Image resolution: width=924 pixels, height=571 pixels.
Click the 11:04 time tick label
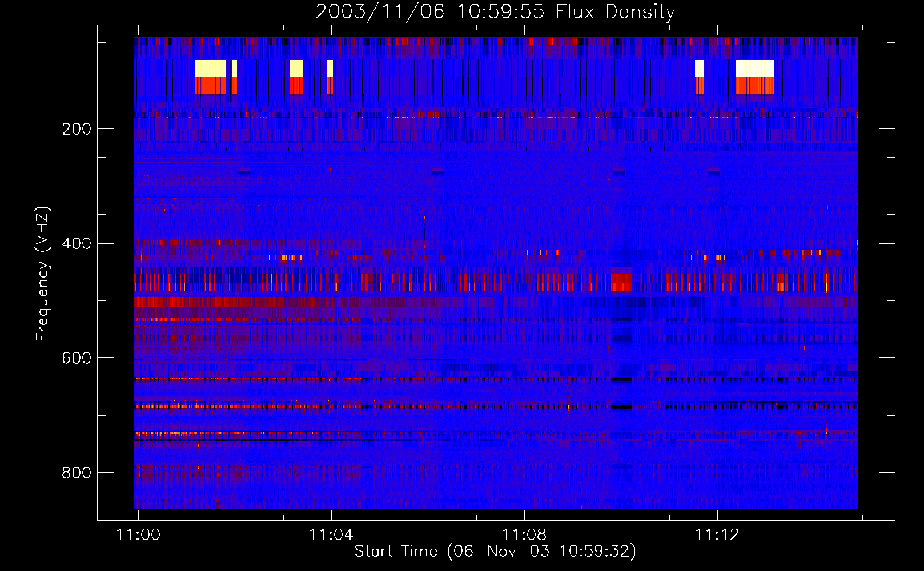point(331,534)
